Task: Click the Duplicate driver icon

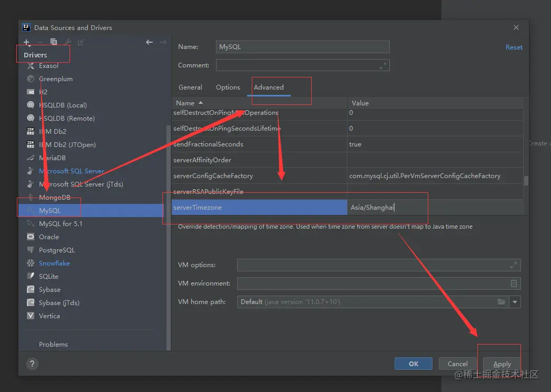Action: pyautogui.click(x=53, y=42)
